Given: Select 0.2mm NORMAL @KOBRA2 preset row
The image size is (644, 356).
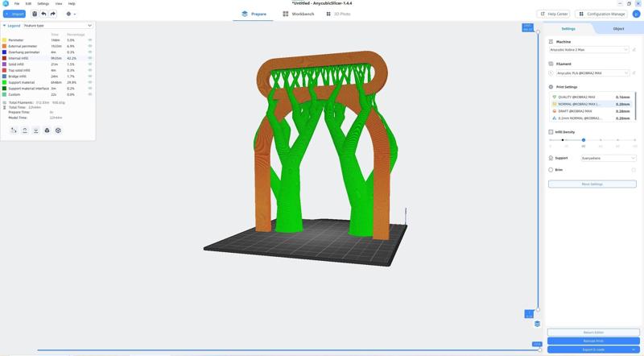Looking at the screenshot, I should 592,118.
